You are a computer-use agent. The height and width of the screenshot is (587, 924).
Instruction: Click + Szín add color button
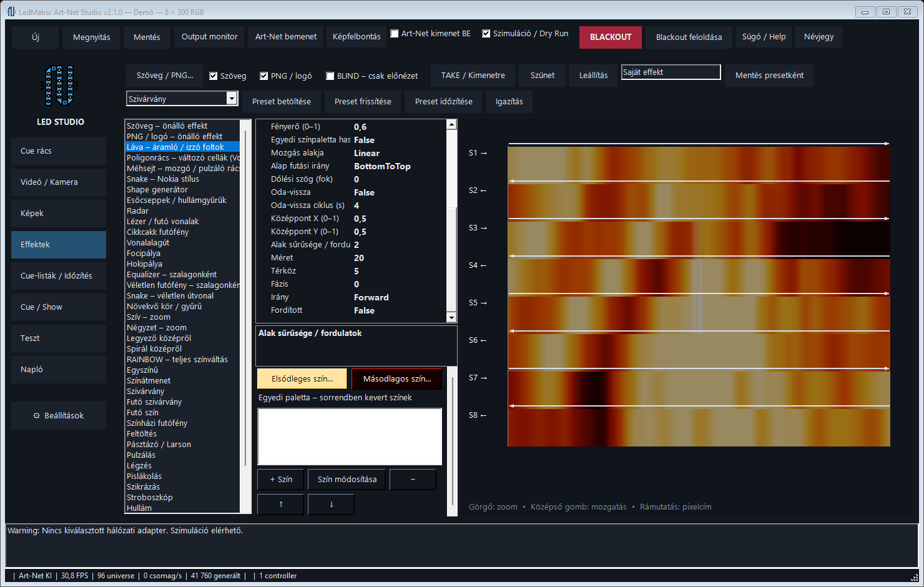point(280,480)
